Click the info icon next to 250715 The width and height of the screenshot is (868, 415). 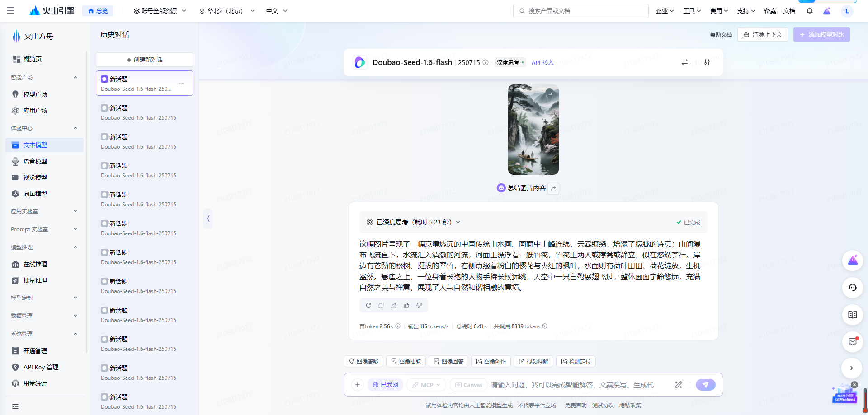(x=486, y=62)
